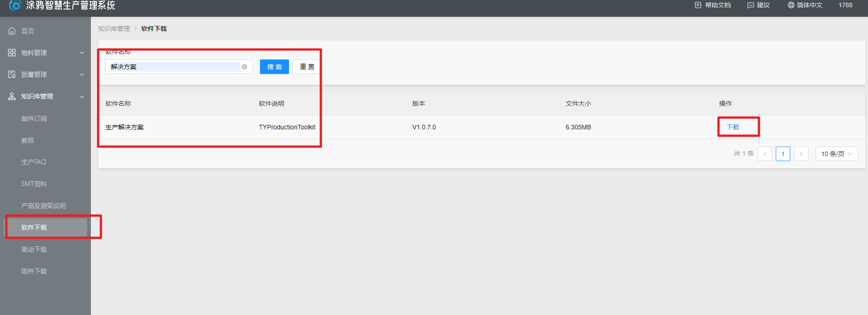Click the 重置 reset button
This screenshot has width=868, height=315.
pos(307,67)
